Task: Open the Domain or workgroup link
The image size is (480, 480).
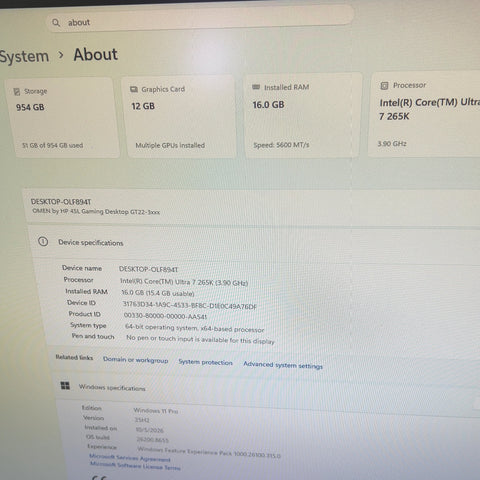Action: [135, 360]
